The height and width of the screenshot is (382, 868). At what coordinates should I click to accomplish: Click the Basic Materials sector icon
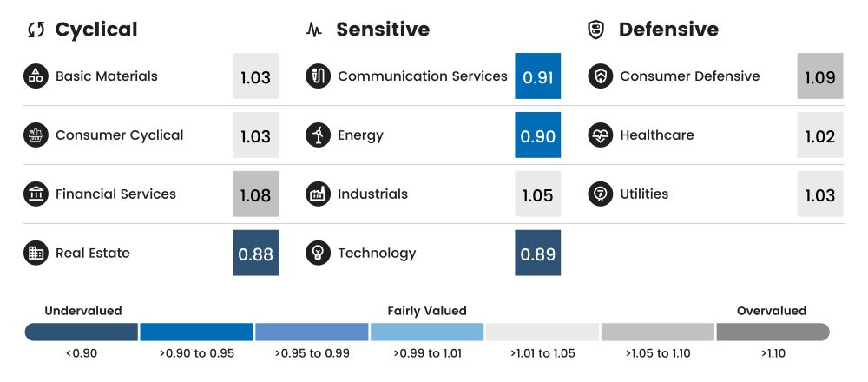[x=36, y=76]
